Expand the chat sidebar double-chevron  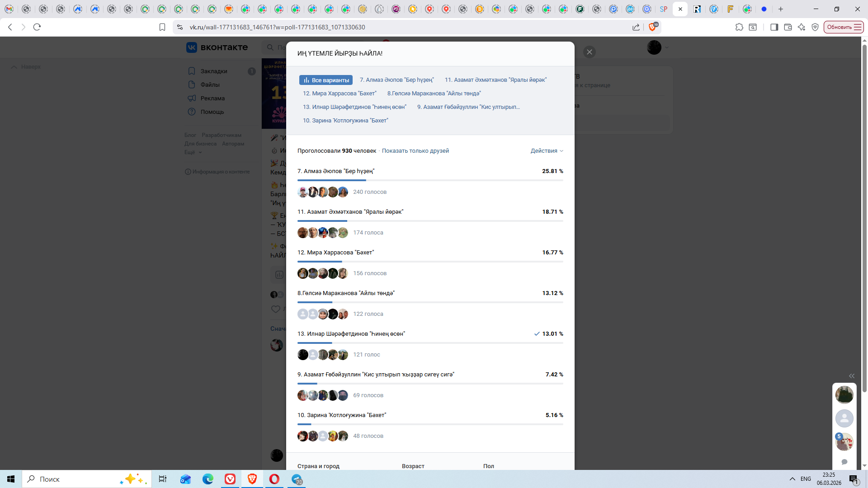[851, 376]
